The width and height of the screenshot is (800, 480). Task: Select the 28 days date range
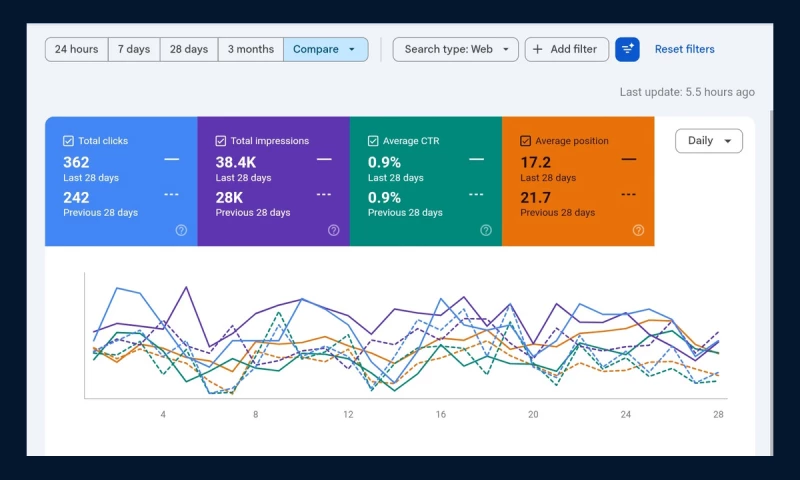[x=189, y=49]
